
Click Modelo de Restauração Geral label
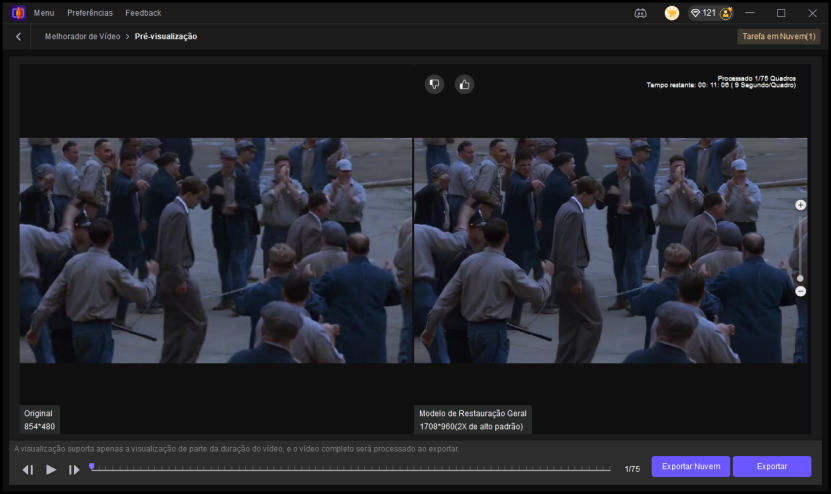[473, 420]
